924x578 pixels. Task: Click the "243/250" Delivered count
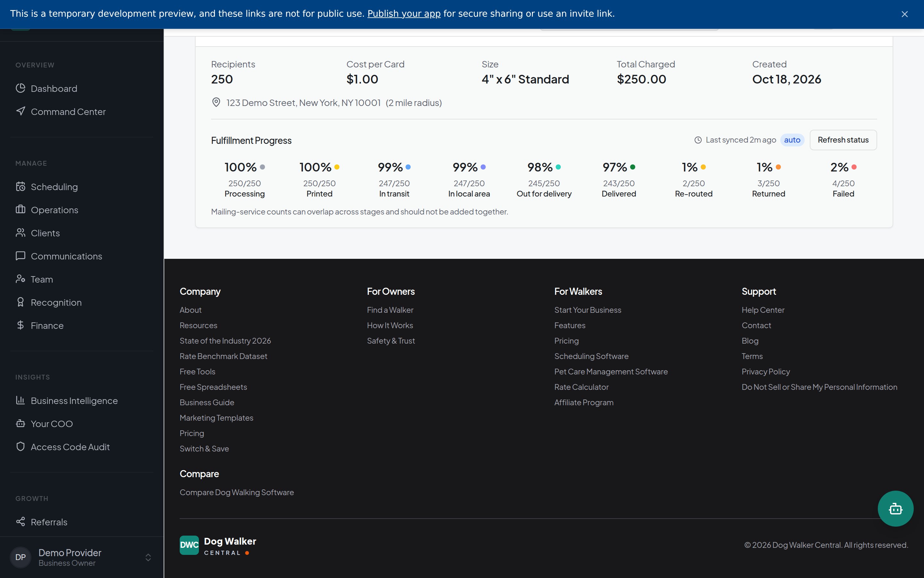[619, 183]
